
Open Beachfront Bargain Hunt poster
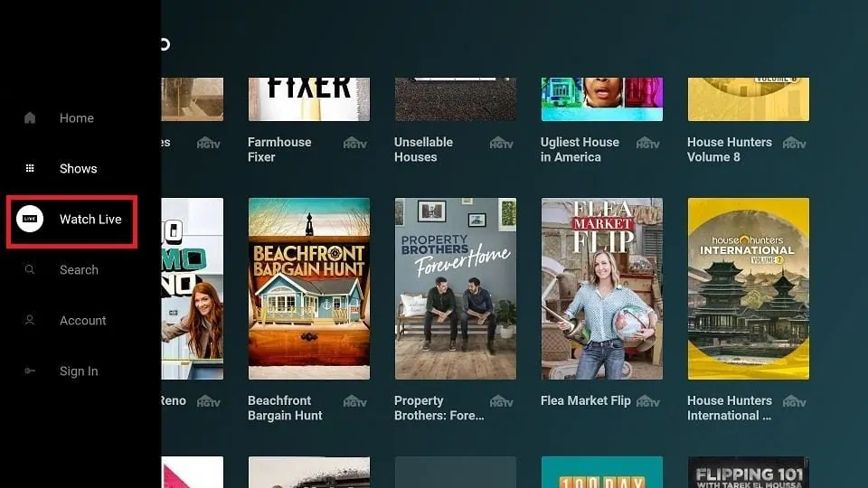pyautogui.click(x=309, y=288)
